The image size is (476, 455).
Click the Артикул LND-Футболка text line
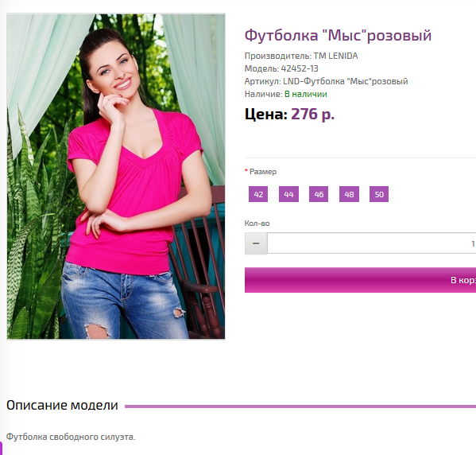(x=326, y=81)
